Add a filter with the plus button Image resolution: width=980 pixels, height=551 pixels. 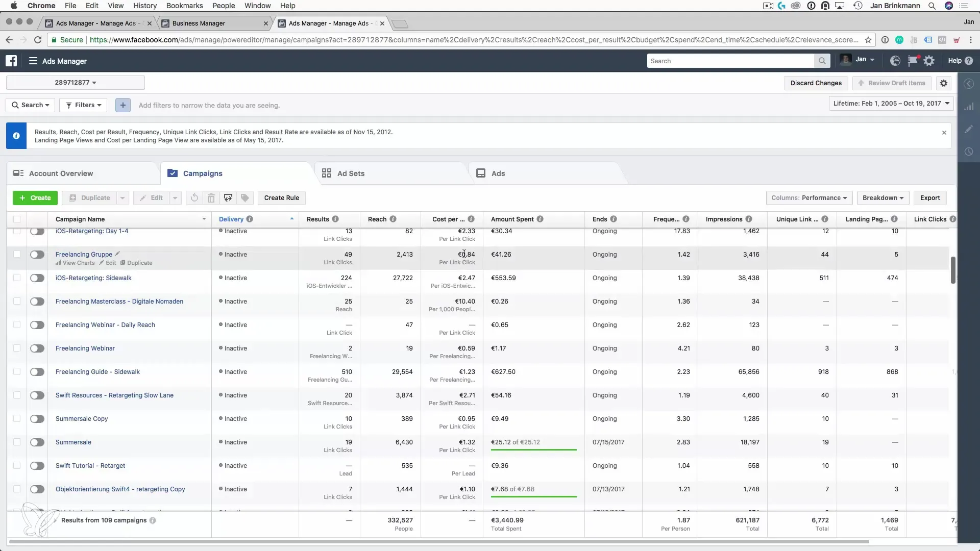[x=122, y=105]
